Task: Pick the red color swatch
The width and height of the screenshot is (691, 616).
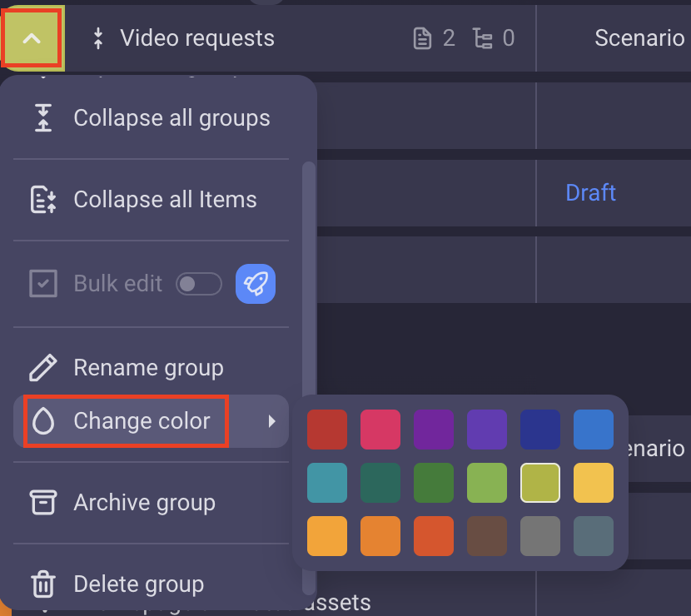Action: click(327, 430)
